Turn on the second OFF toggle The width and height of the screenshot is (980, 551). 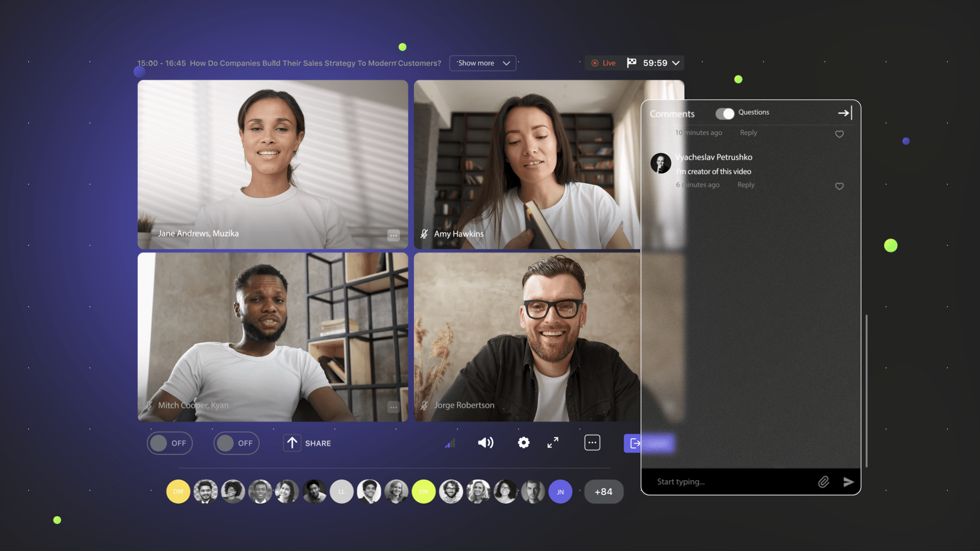coord(236,443)
